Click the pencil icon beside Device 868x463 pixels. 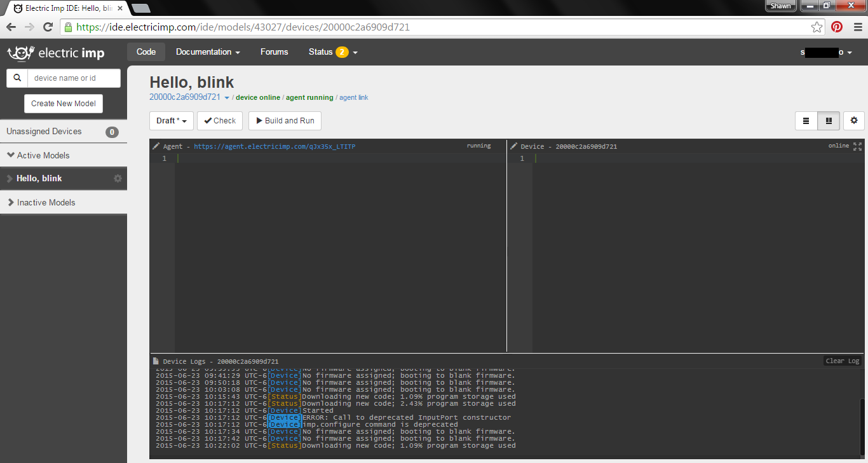(513, 146)
